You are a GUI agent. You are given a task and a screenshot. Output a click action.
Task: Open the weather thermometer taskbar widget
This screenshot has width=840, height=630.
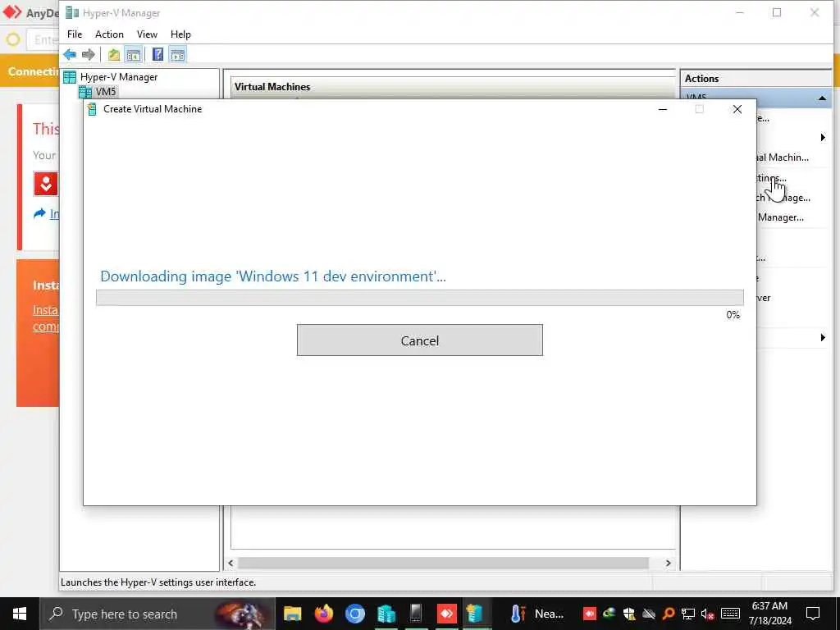tap(537, 614)
